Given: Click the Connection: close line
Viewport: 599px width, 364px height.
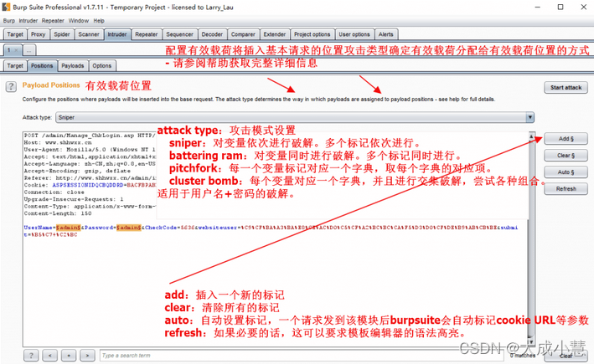Looking at the screenshot, I should click(x=54, y=192).
